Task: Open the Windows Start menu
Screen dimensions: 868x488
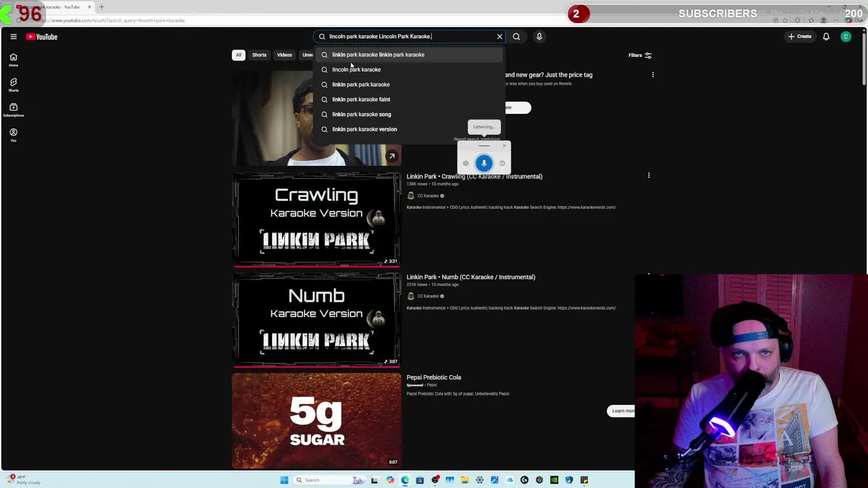Action: tap(284, 480)
